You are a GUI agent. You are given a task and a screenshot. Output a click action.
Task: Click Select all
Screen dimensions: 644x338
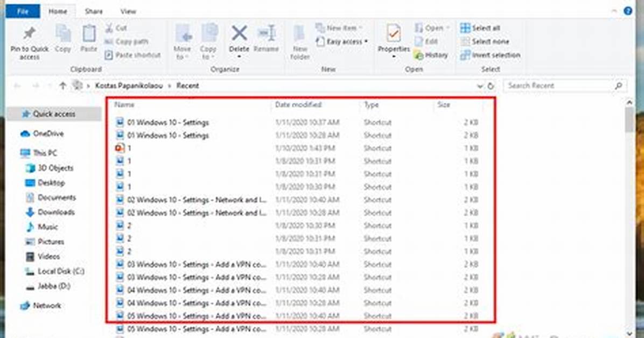coord(480,28)
